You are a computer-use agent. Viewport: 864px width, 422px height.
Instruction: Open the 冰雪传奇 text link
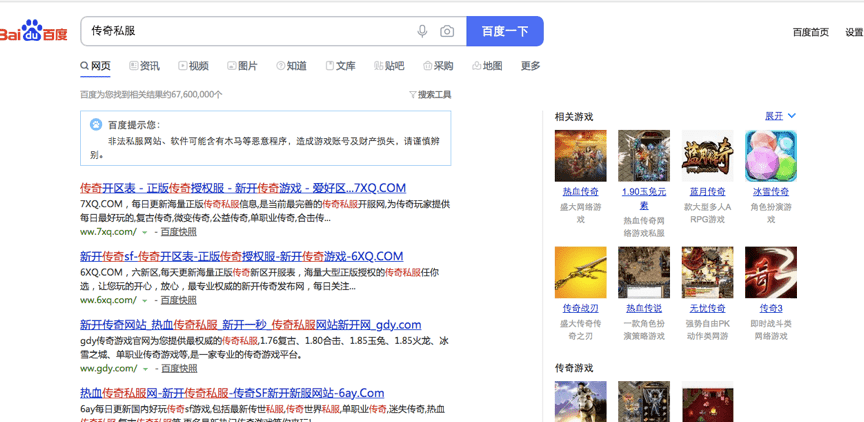pos(771,192)
